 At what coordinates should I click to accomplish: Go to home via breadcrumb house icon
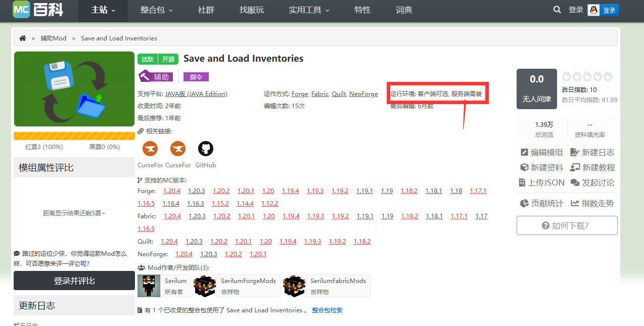pyautogui.click(x=22, y=38)
